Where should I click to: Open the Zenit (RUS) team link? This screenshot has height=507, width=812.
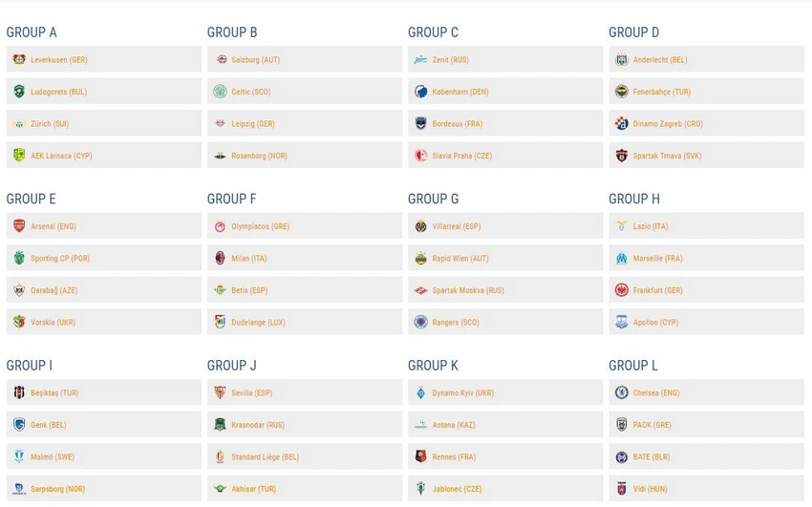451,60
